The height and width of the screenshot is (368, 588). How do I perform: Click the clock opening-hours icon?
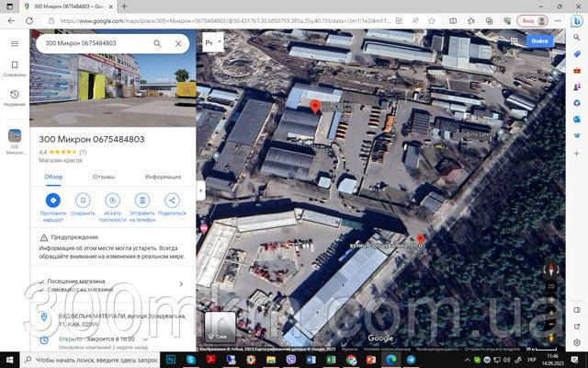click(44, 340)
